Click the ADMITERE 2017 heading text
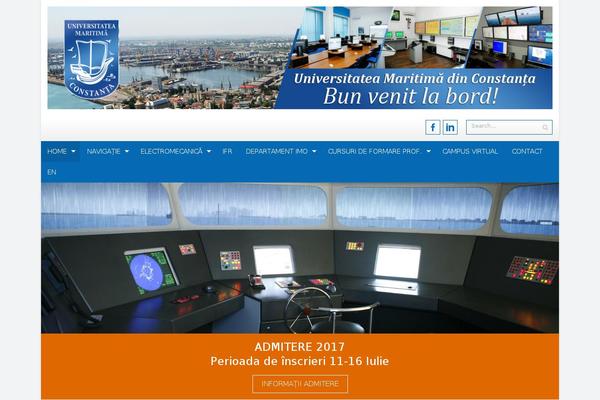Image resolution: width=600 pixels, height=400 pixels. click(300, 347)
